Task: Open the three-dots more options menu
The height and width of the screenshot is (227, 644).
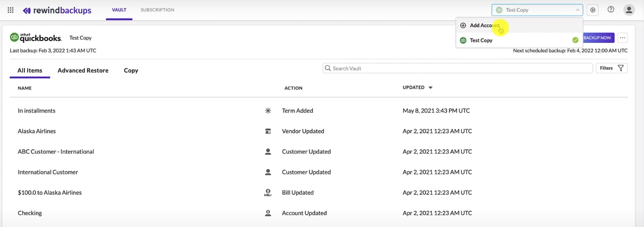Action: click(622, 38)
